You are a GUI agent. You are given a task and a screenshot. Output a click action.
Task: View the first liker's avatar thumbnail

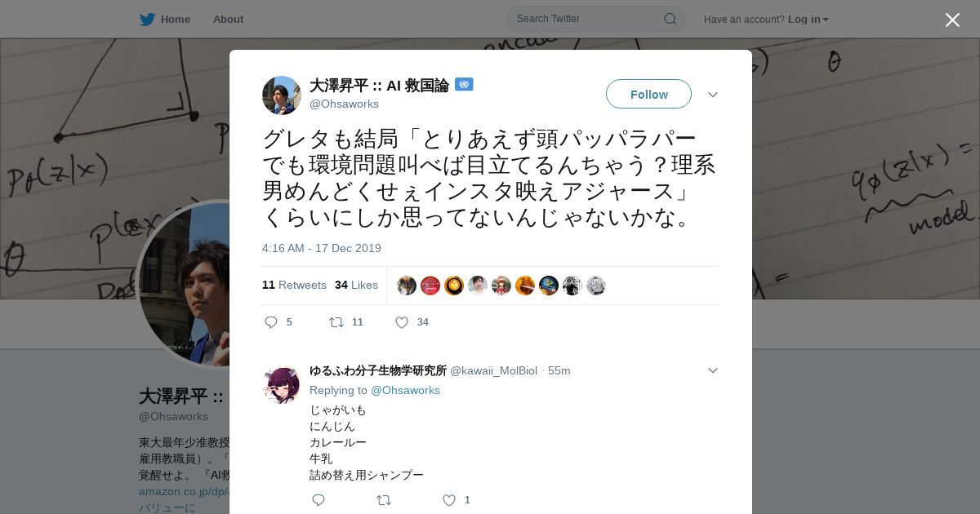[x=407, y=286]
